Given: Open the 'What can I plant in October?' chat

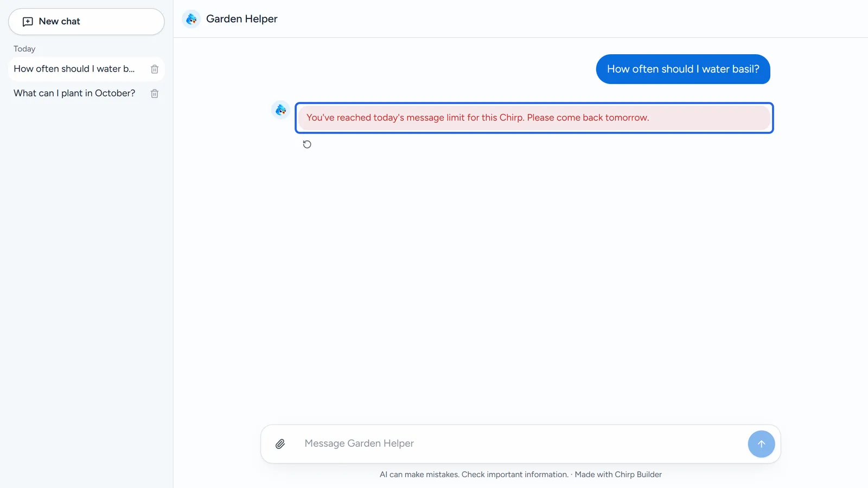Looking at the screenshot, I should tap(74, 93).
